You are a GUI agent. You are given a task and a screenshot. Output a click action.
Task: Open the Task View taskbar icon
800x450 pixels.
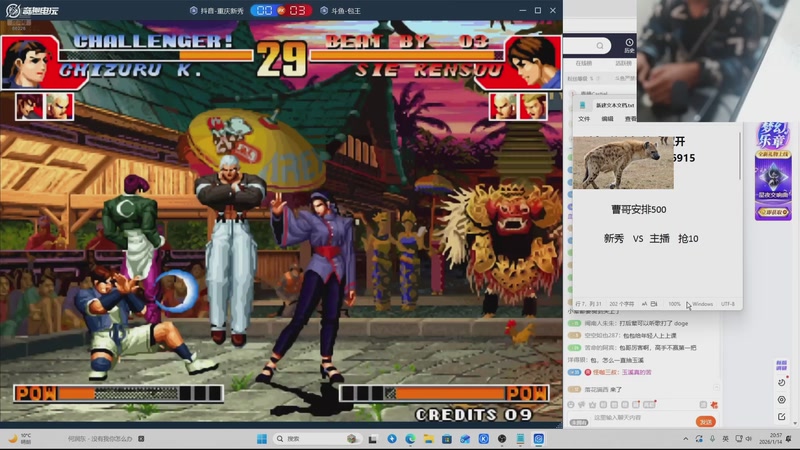373,439
